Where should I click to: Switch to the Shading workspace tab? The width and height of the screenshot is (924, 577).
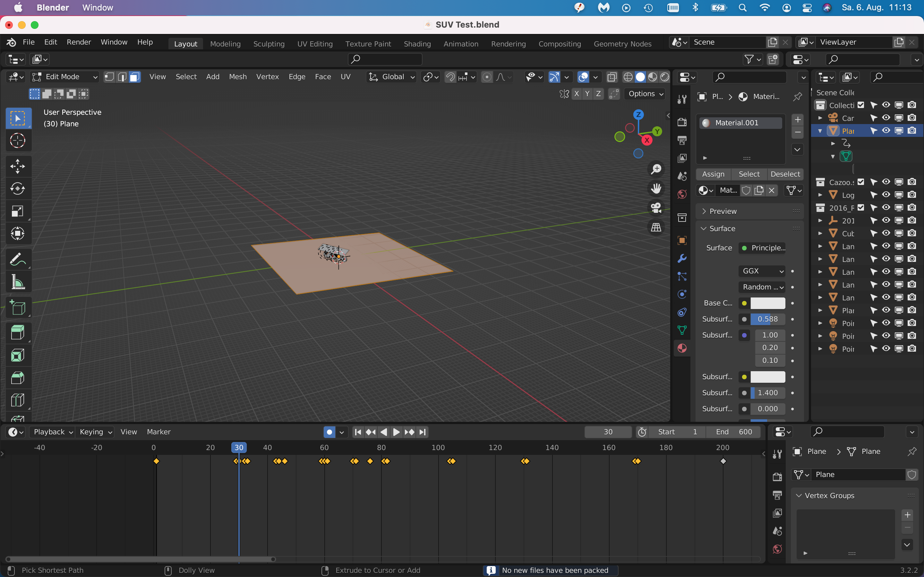pyautogui.click(x=417, y=44)
